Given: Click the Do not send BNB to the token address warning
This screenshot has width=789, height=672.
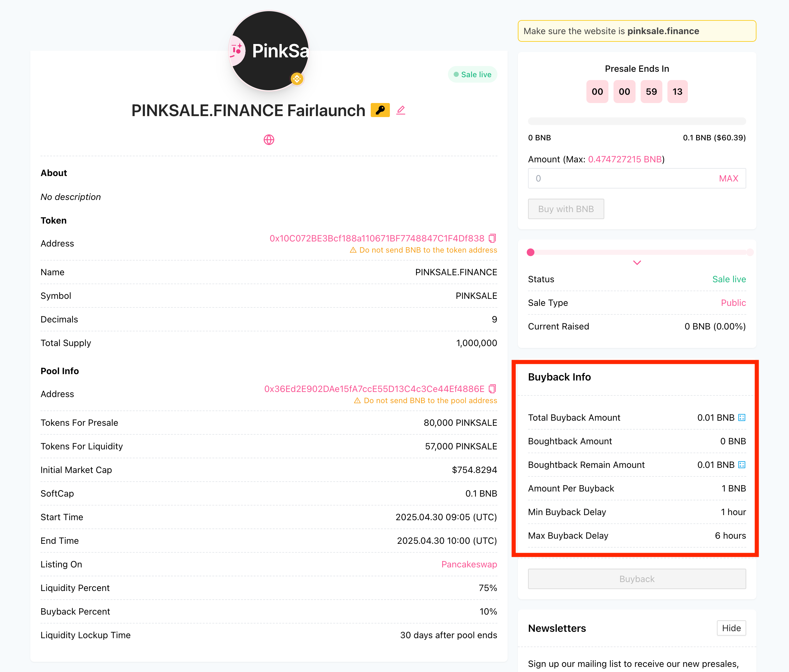Looking at the screenshot, I should point(423,250).
